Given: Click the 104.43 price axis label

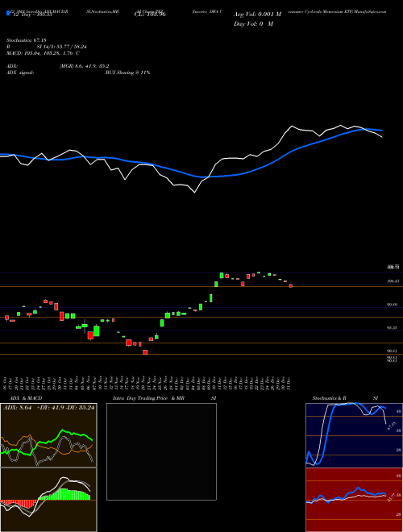Looking at the screenshot, I should (393, 281).
